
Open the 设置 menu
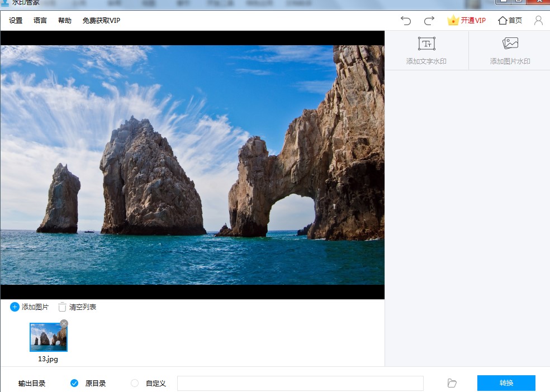16,21
